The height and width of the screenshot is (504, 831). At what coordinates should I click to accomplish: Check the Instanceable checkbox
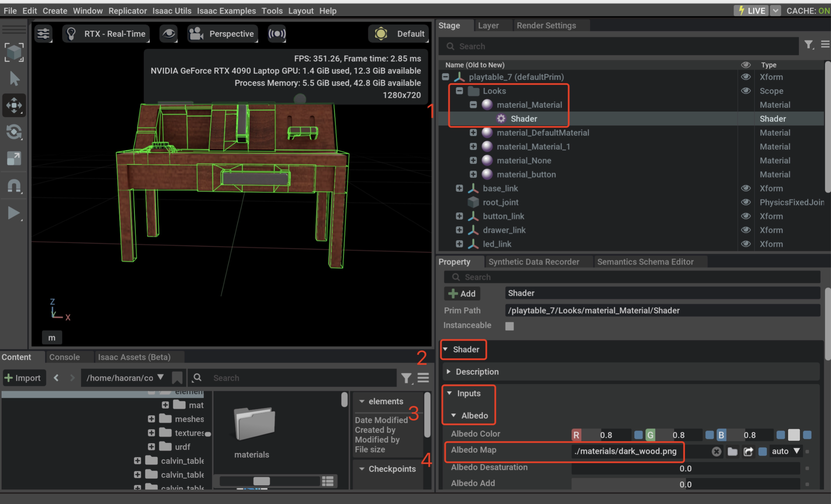[509, 326]
